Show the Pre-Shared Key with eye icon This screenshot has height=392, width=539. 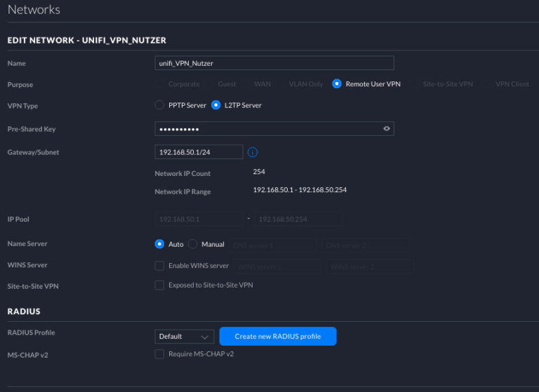tap(387, 128)
